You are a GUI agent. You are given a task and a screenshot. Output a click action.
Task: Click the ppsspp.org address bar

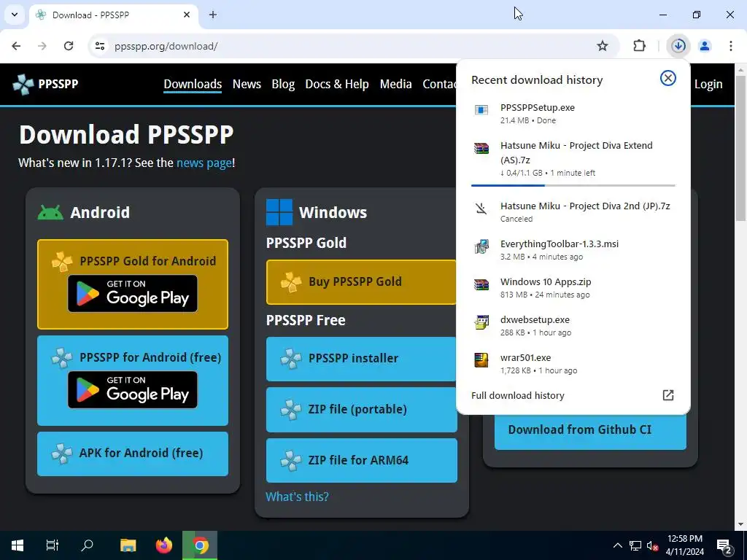click(x=352, y=46)
